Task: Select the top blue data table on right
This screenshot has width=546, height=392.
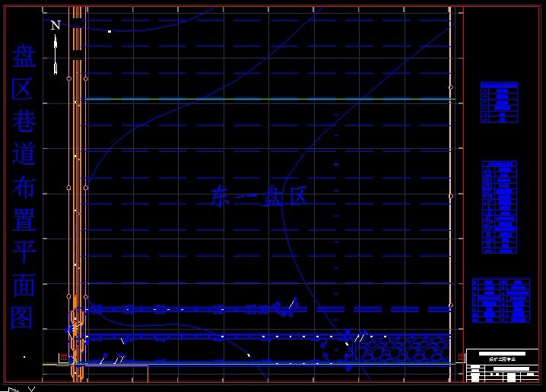Action: click(x=499, y=103)
